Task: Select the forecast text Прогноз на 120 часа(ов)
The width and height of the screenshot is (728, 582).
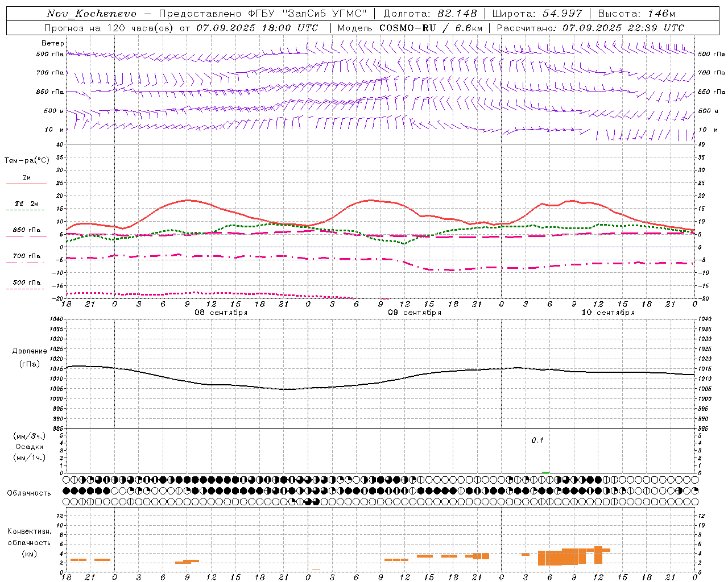Action: click(109, 28)
